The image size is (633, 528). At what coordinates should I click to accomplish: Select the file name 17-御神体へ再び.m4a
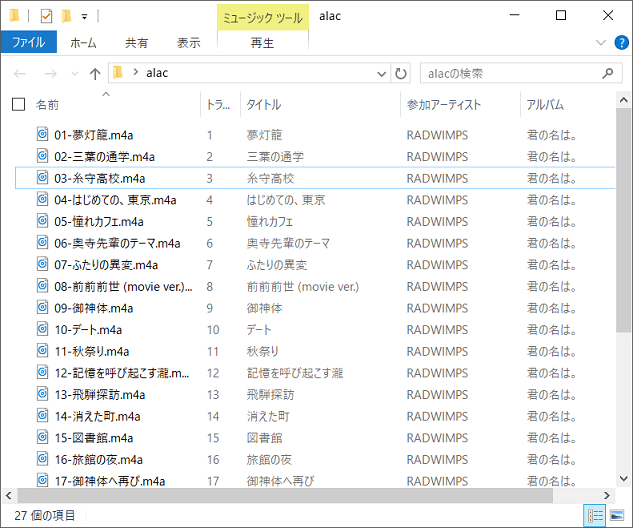tap(110, 481)
